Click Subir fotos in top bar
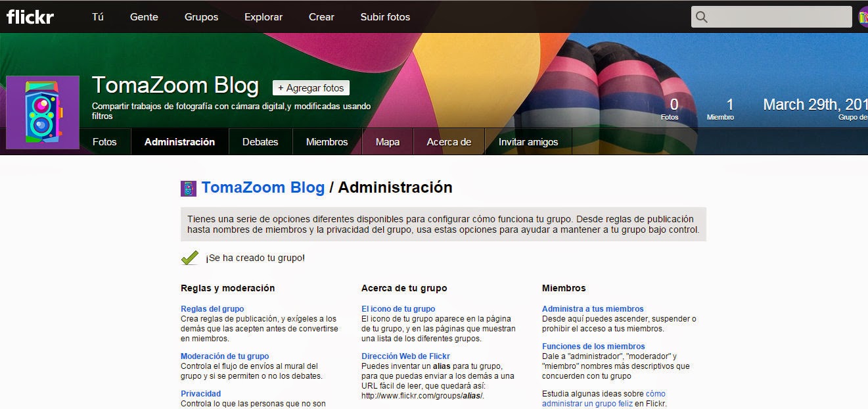 click(x=385, y=17)
